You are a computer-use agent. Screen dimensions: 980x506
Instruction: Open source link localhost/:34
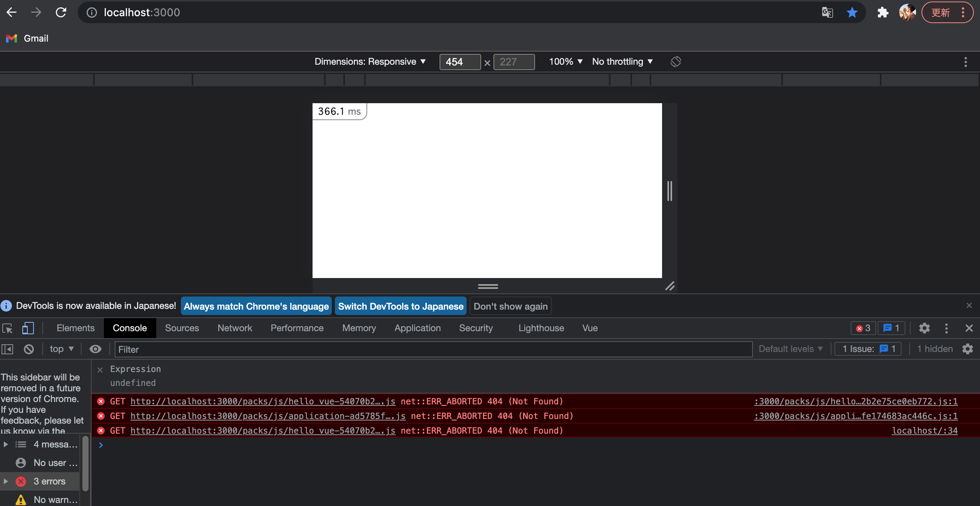point(925,431)
